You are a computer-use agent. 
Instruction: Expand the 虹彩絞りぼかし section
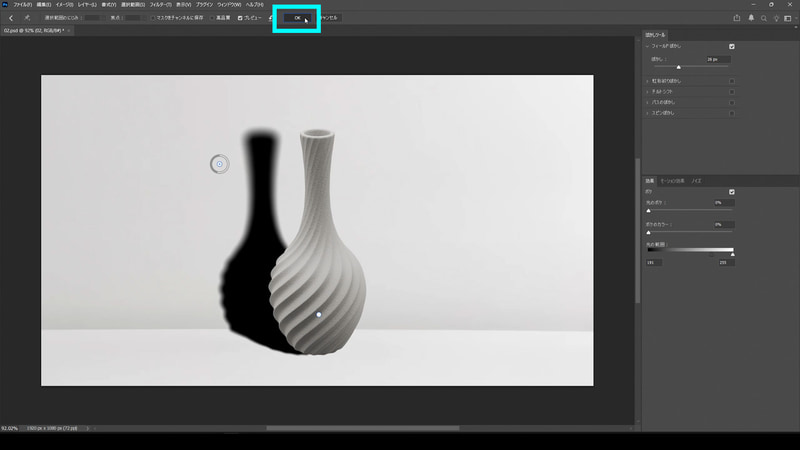(x=647, y=81)
